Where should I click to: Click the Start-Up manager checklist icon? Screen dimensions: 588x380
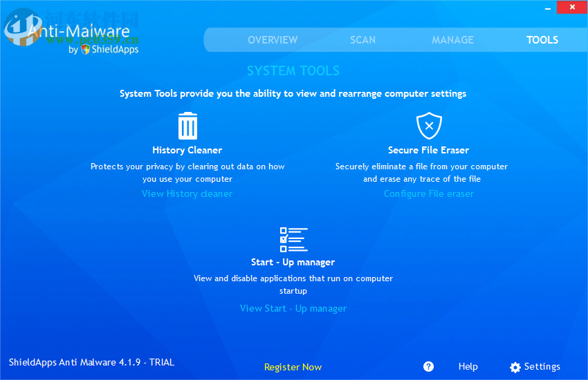tap(293, 240)
